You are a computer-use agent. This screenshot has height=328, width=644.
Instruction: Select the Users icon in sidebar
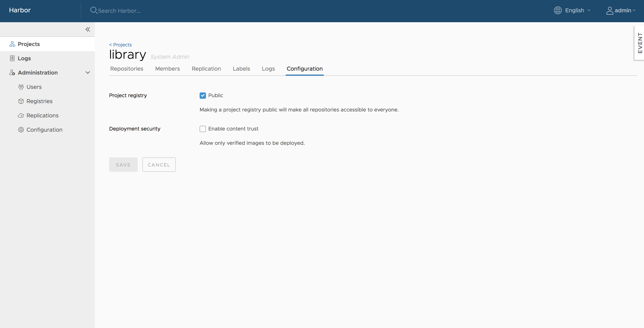coord(21,87)
